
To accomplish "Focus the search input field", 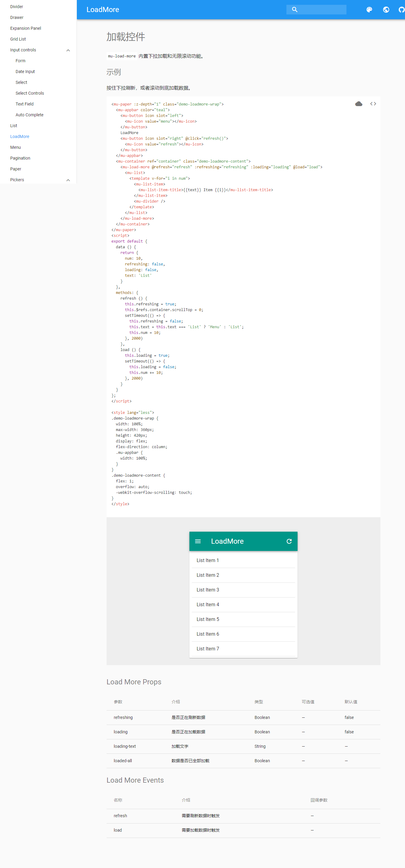I will [x=322, y=9].
